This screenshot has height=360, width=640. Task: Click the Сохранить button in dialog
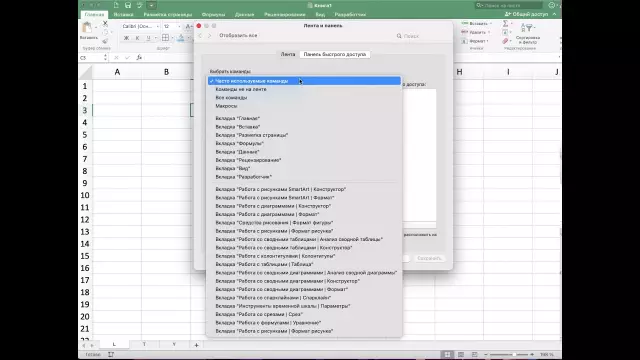coord(429,258)
